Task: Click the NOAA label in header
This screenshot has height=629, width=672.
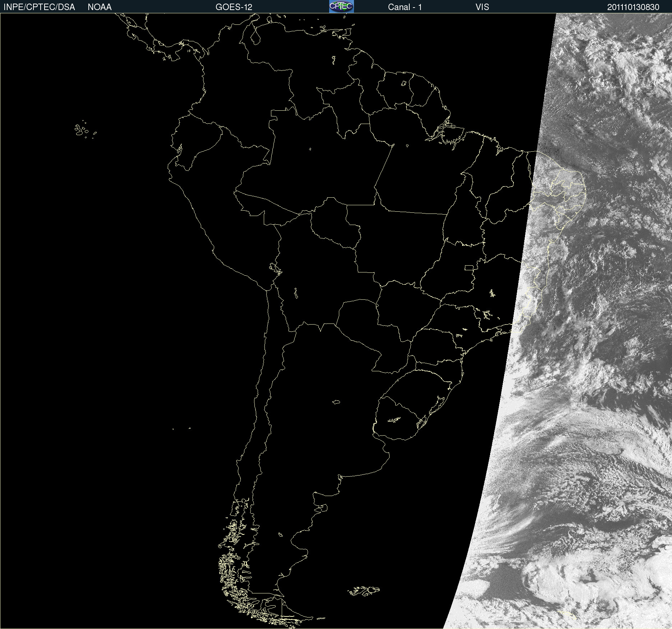Action: 100,7
